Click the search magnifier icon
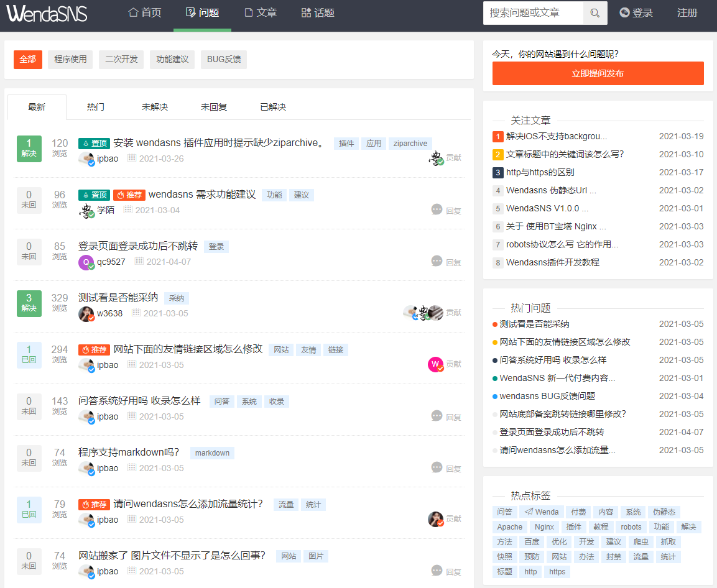 (595, 12)
